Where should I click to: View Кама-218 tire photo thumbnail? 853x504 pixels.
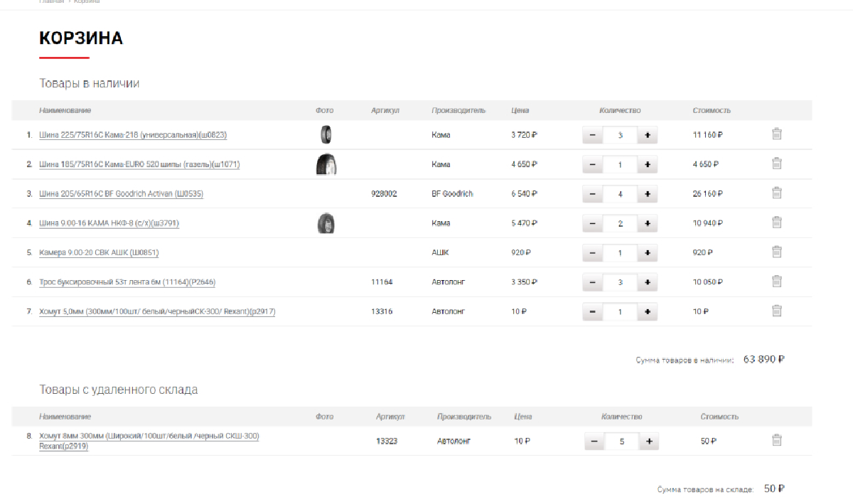coord(326,134)
